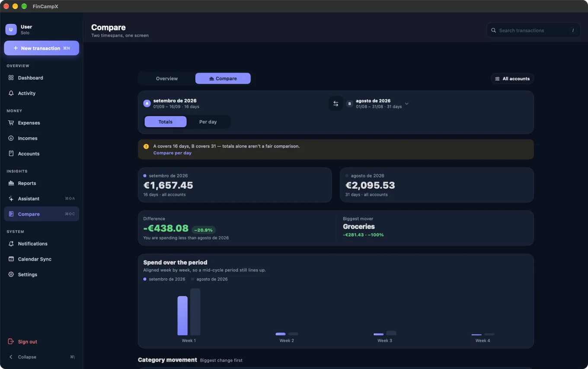Open Expenses page from the sidebar
The height and width of the screenshot is (369, 588).
tap(42, 123)
